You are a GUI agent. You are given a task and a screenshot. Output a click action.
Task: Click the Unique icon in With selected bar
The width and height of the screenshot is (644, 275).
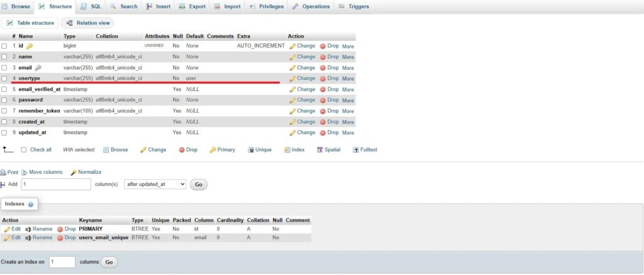click(x=251, y=150)
